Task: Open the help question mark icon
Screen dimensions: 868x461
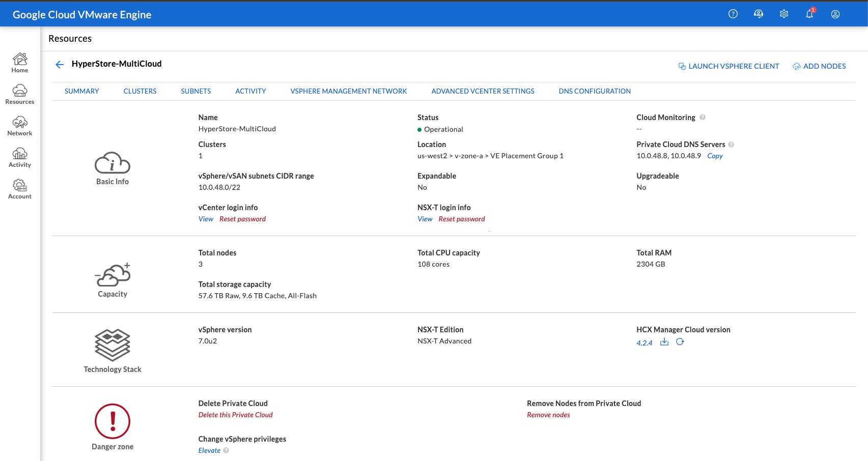Action: point(733,14)
